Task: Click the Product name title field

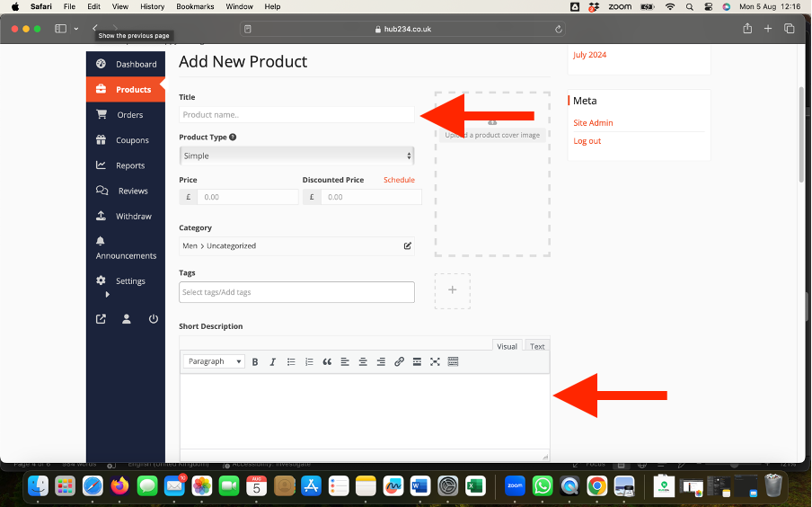Action: pyautogui.click(x=296, y=115)
